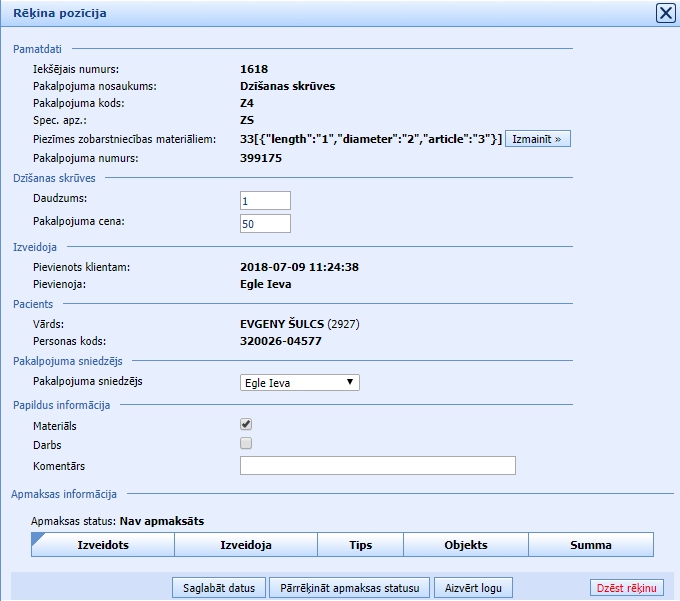This screenshot has width=680, height=601.
Task: Uncheck the Materiāls checkbox
Action: click(246, 425)
